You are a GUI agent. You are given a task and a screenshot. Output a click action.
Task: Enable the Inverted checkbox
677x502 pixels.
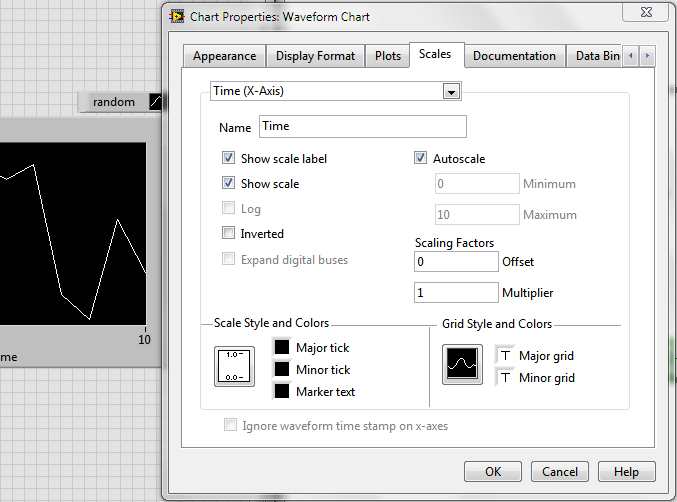(228, 233)
